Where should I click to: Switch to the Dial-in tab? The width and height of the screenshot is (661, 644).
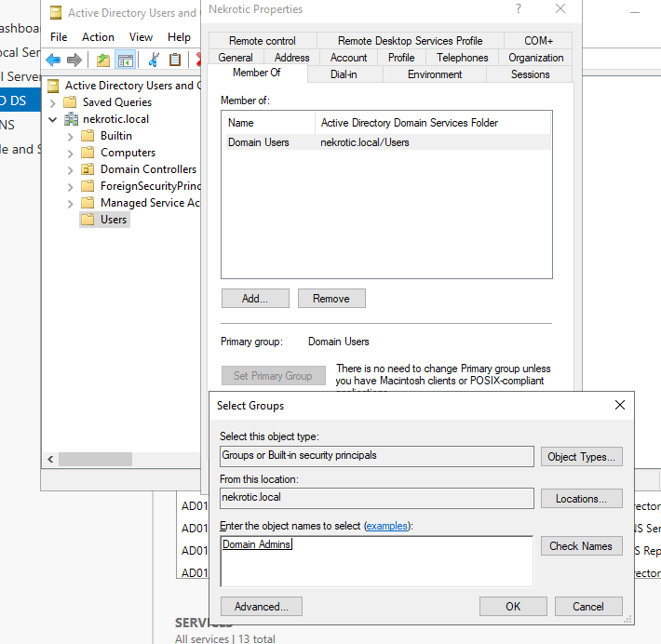[x=344, y=74]
